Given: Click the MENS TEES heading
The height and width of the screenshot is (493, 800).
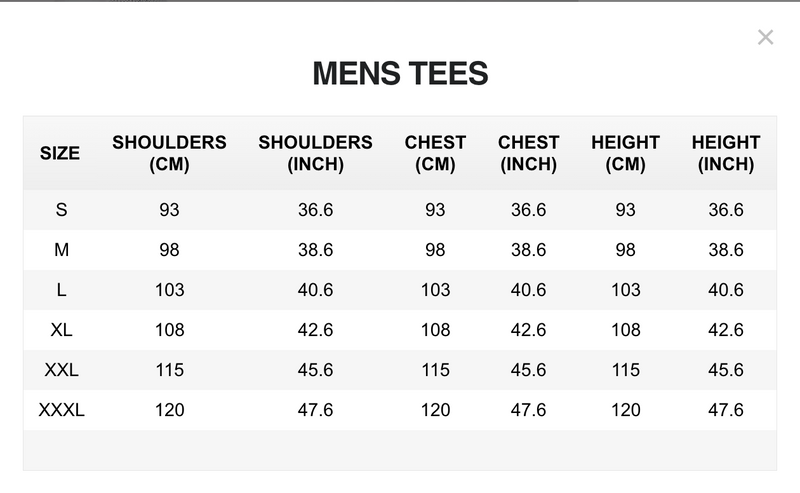Looking at the screenshot, I should (x=400, y=73).
